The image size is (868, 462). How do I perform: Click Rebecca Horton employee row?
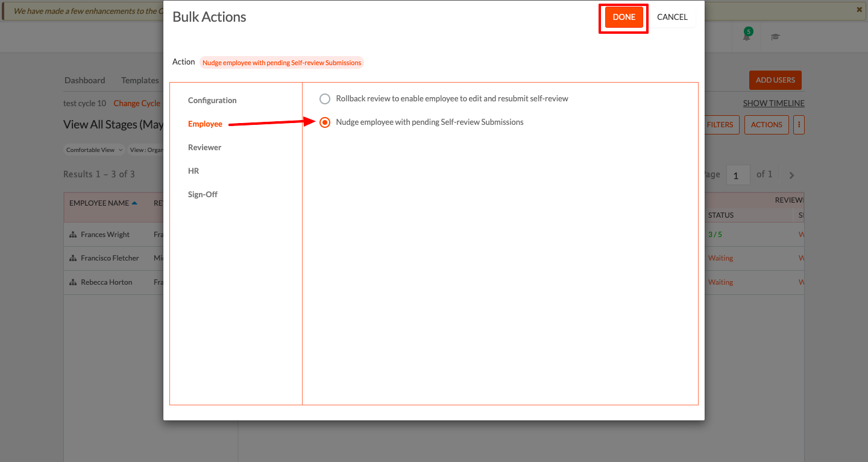[107, 282]
